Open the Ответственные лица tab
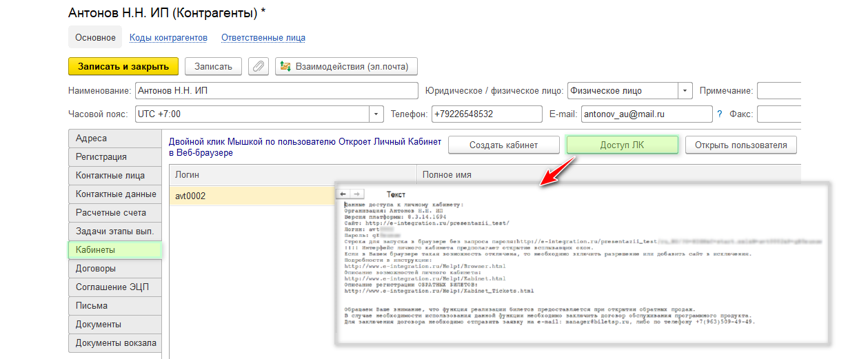The height and width of the screenshot is (359, 868). click(x=263, y=38)
